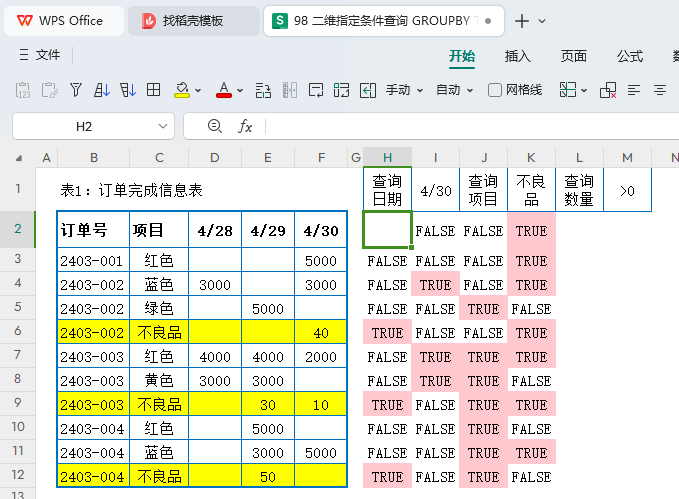The width and height of the screenshot is (679, 499).
Task: Click the borders grid icon
Action: pyautogui.click(x=153, y=90)
